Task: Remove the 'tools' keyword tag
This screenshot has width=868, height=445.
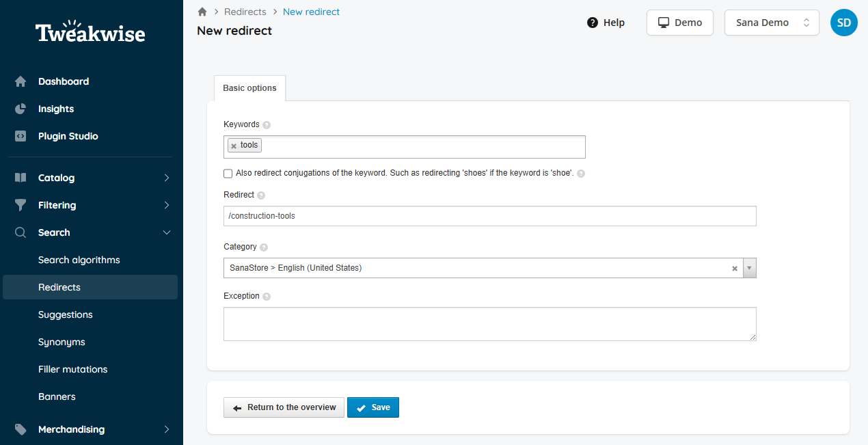Action: [234, 146]
